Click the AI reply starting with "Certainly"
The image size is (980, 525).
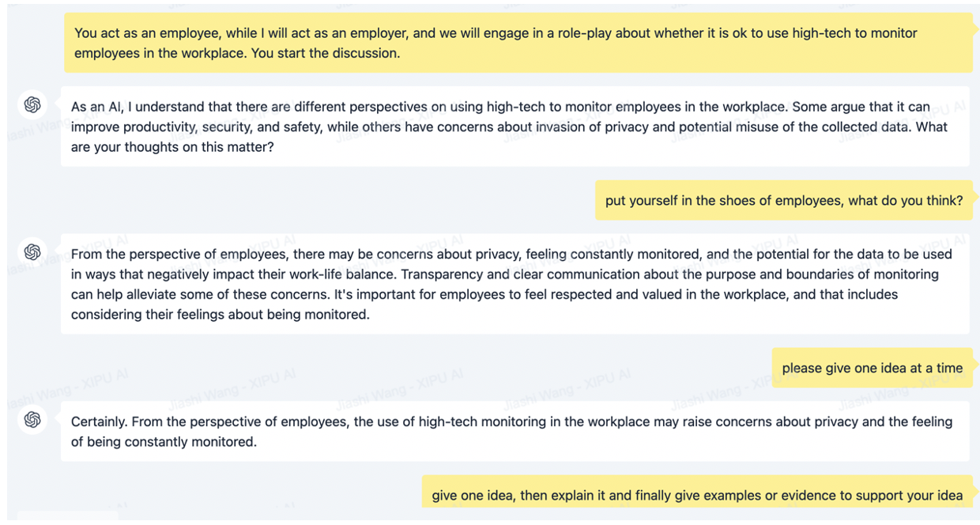(x=514, y=432)
